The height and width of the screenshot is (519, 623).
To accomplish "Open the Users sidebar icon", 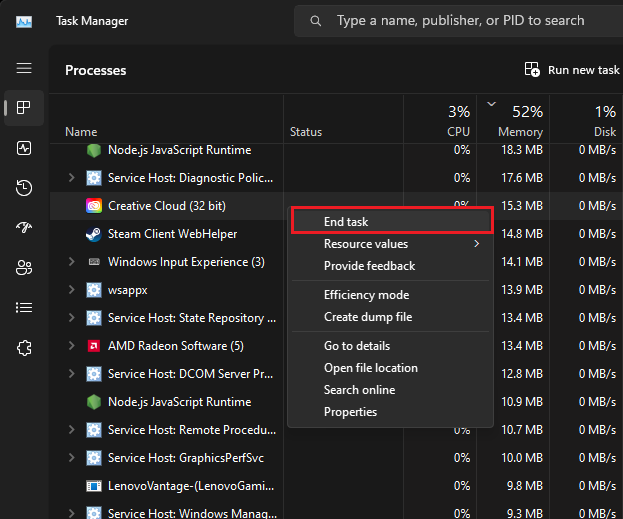I will coord(24,268).
